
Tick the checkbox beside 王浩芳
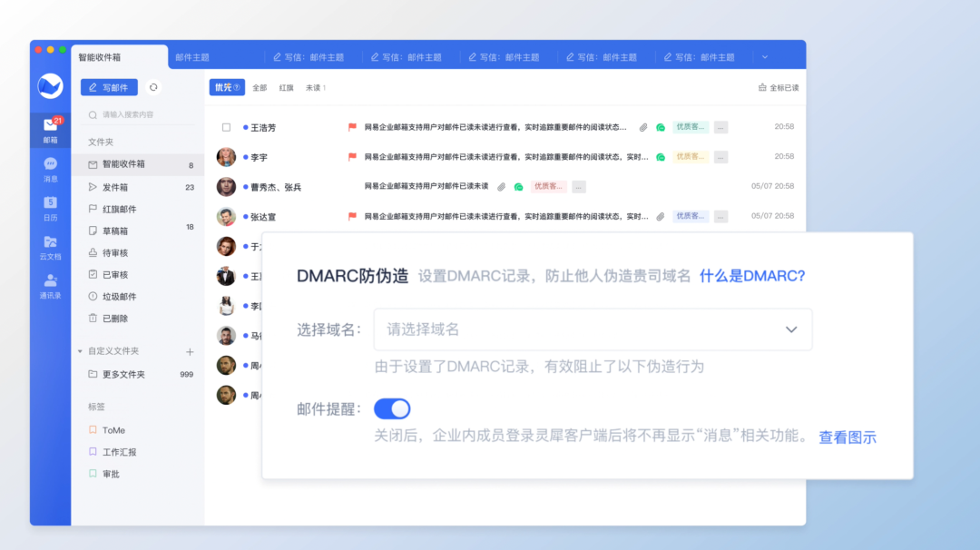click(x=226, y=127)
